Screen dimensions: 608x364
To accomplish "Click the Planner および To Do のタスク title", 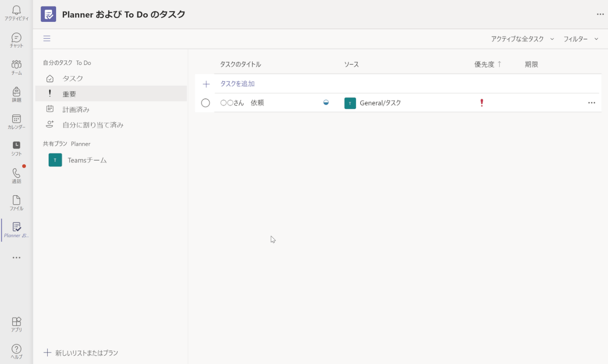I will coord(123,14).
